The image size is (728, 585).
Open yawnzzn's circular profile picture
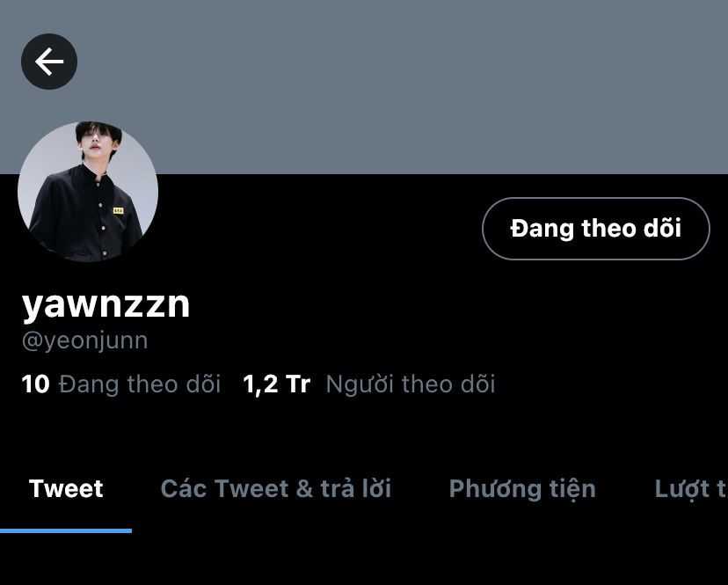point(88,192)
